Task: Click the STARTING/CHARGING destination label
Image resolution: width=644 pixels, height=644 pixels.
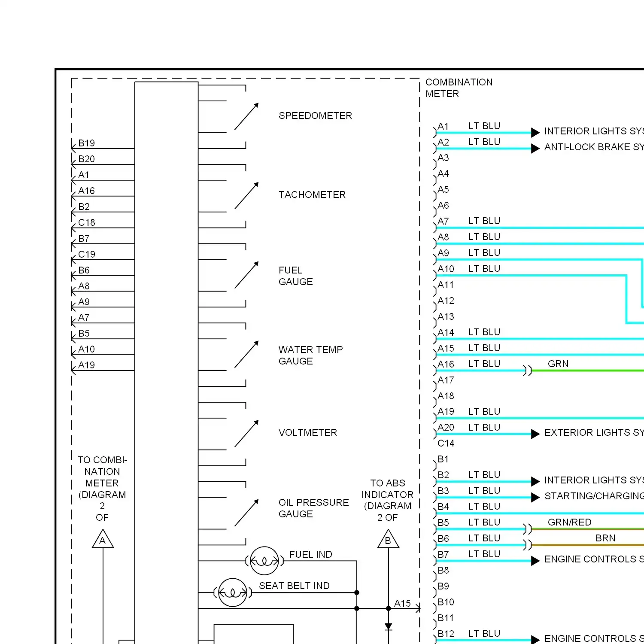Action: pyautogui.click(x=594, y=496)
